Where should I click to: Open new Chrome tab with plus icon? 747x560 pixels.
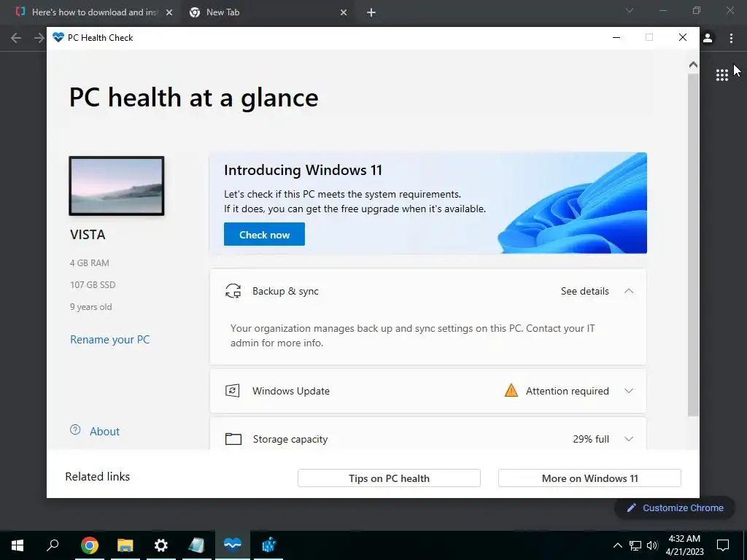[x=371, y=13]
